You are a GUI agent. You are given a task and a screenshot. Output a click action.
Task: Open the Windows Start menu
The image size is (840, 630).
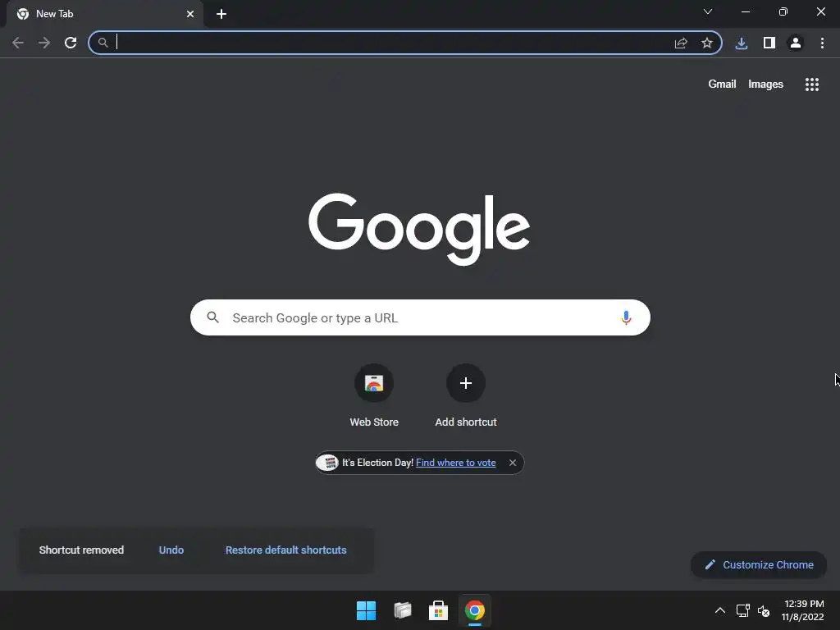pyautogui.click(x=367, y=610)
